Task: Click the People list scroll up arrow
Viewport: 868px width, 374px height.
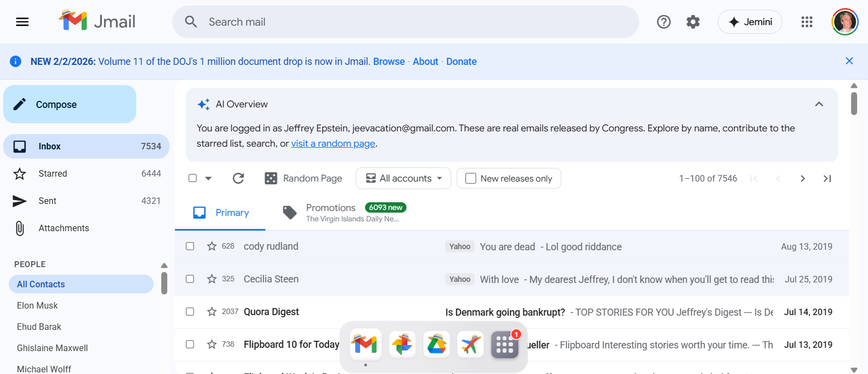Action: point(164,266)
